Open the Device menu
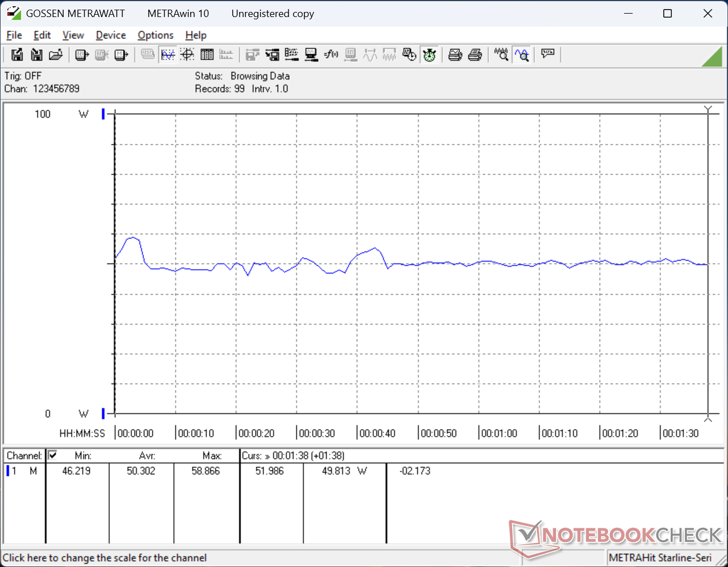This screenshot has width=728, height=567. 111,35
